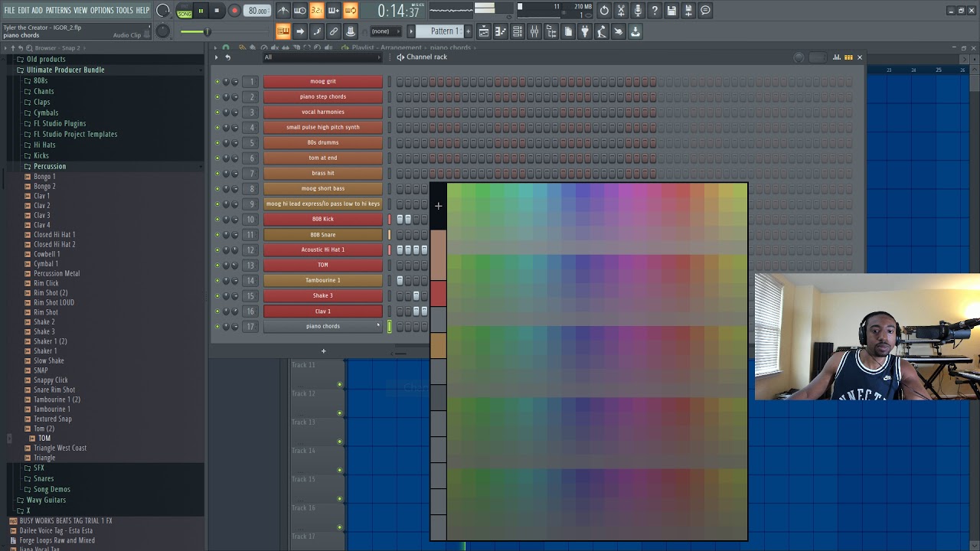Image resolution: width=980 pixels, height=551 pixels.
Task: Click the microphone recording icon
Action: 638,11
